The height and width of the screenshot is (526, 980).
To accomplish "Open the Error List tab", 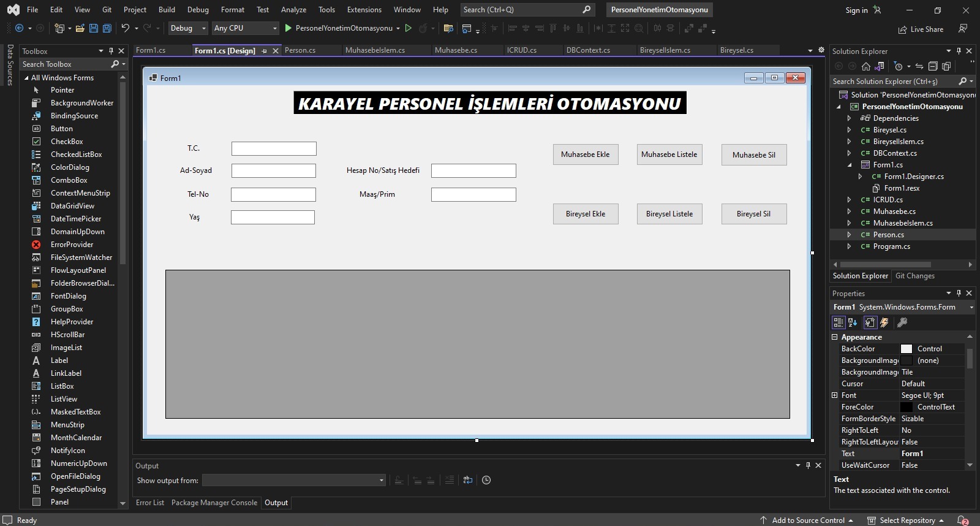I will 150,503.
